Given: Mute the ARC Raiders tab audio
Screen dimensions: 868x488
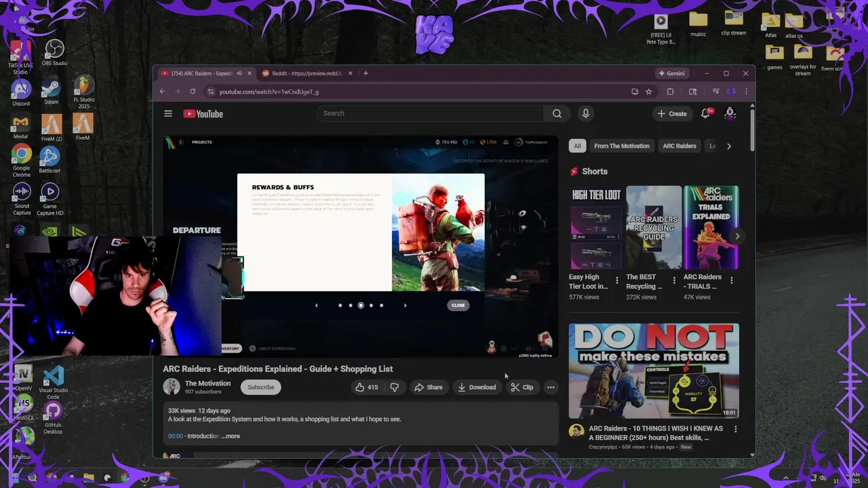Looking at the screenshot, I should coord(239,73).
